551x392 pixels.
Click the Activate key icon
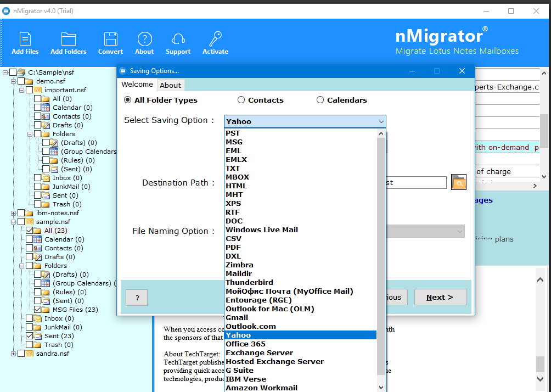click(x=216, y=39)
